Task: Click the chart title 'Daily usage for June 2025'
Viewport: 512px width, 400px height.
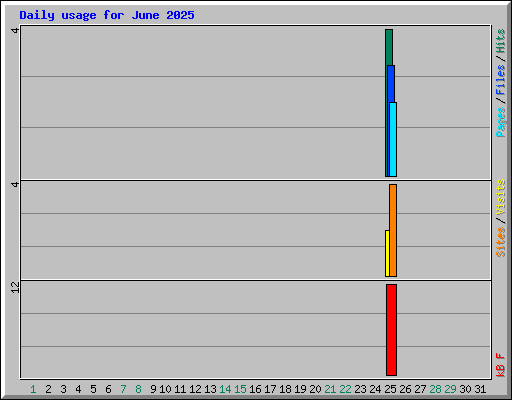Action: pyautogui.click(x=107, y=15)
